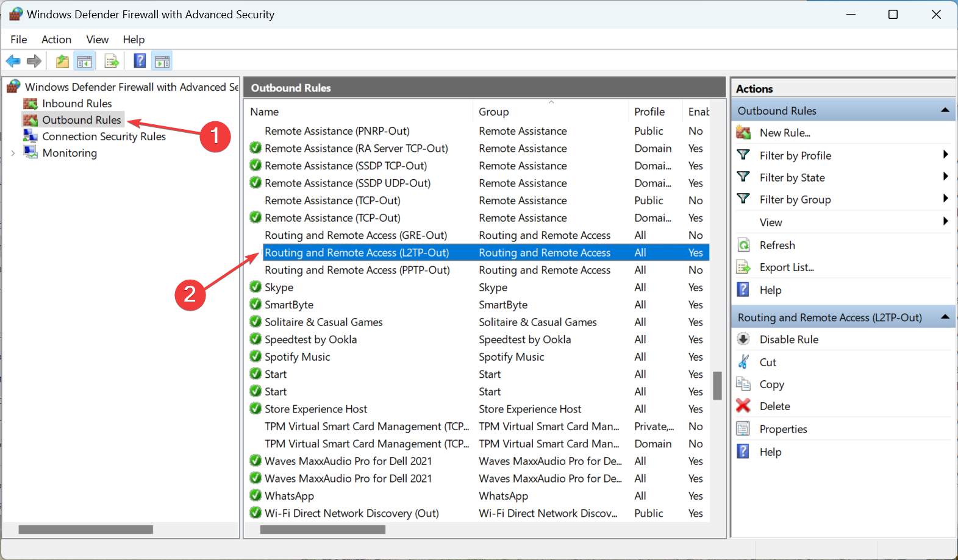Open the Filter by State submenu arrow
Screen dimensions: 958x560
point(945,177)
